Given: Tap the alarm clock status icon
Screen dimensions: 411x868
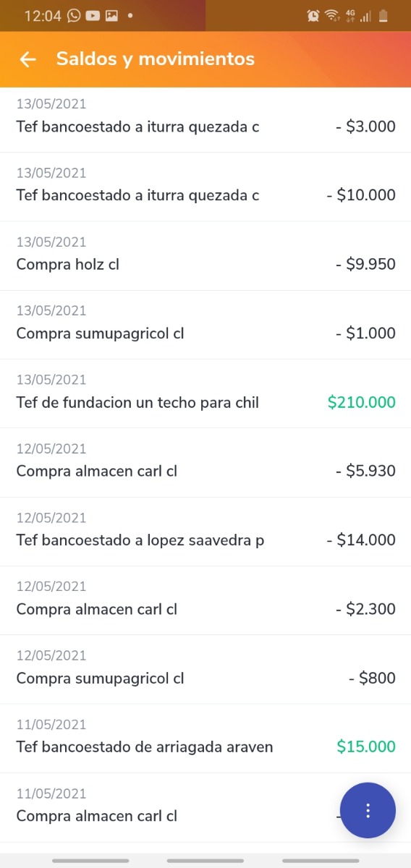Looking at the screenshot, I should [x=313, y=15].
